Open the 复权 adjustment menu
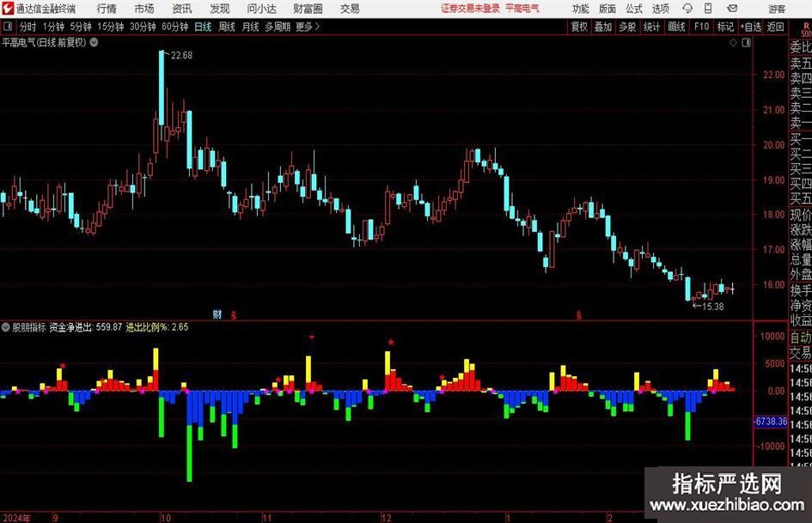This screenshot has width=812, height=523. [x=579, y=27]
